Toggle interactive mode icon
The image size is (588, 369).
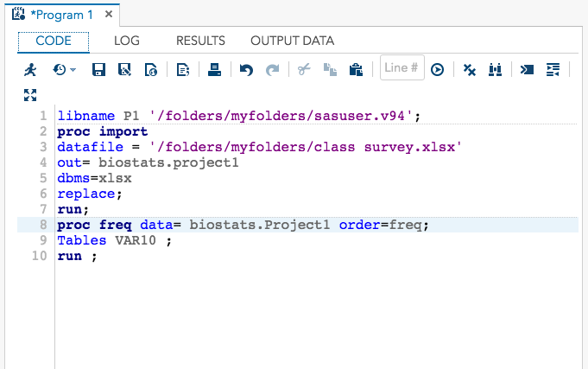527,70
